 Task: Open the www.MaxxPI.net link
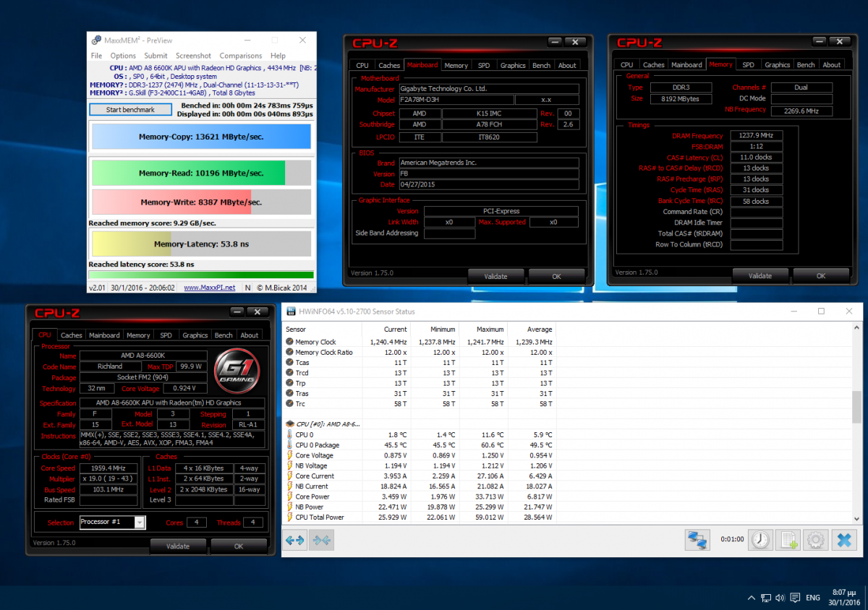click(209, 288)
